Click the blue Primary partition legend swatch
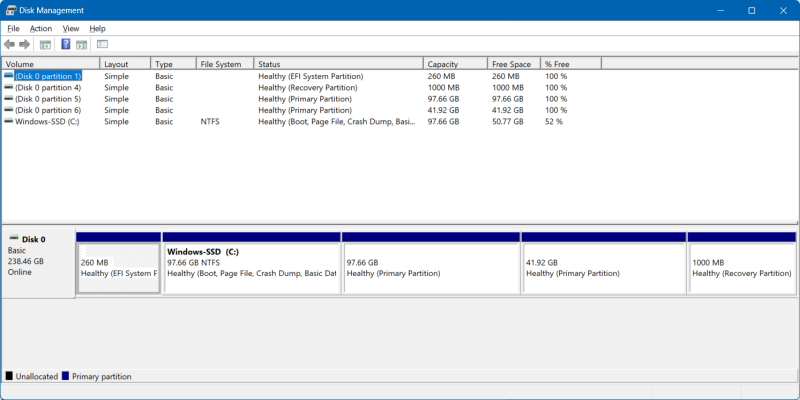Image resolution: width=800 pixels, height=400 pixels. pyautogui.click(x=65, y=376)
